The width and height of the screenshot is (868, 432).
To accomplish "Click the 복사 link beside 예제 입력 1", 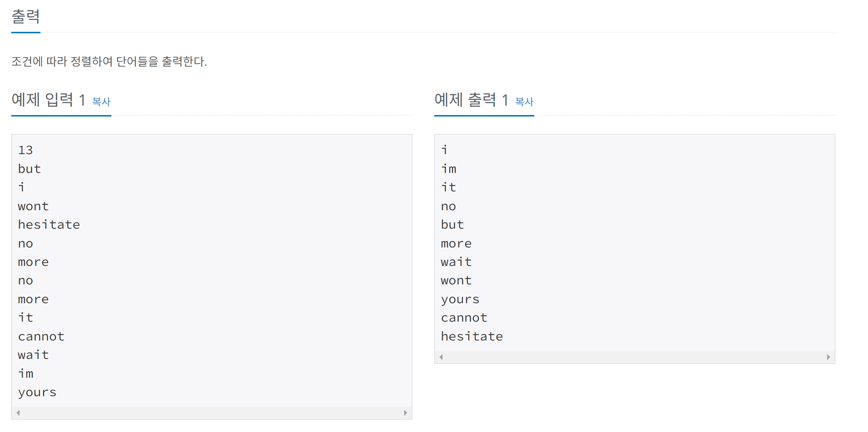I will [101, 102].
